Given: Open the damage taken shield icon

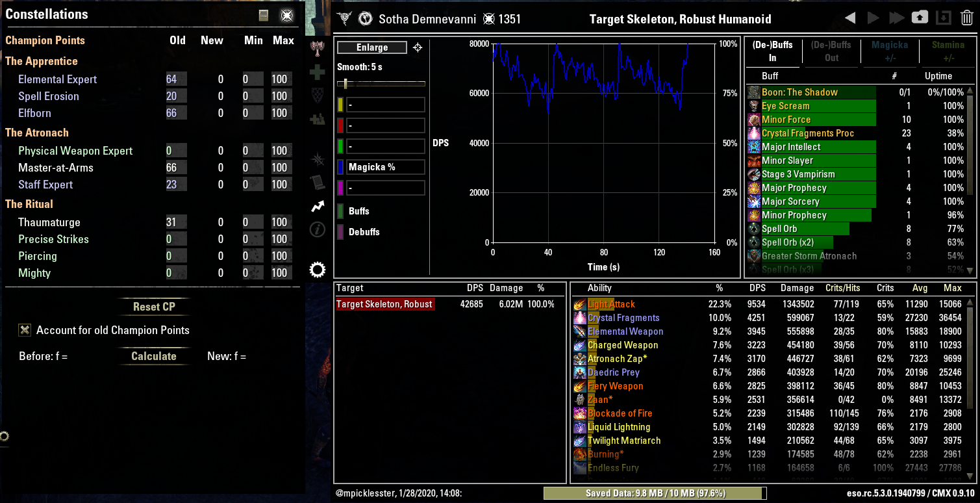Looking at the screenshot, I should coord(317,95).
